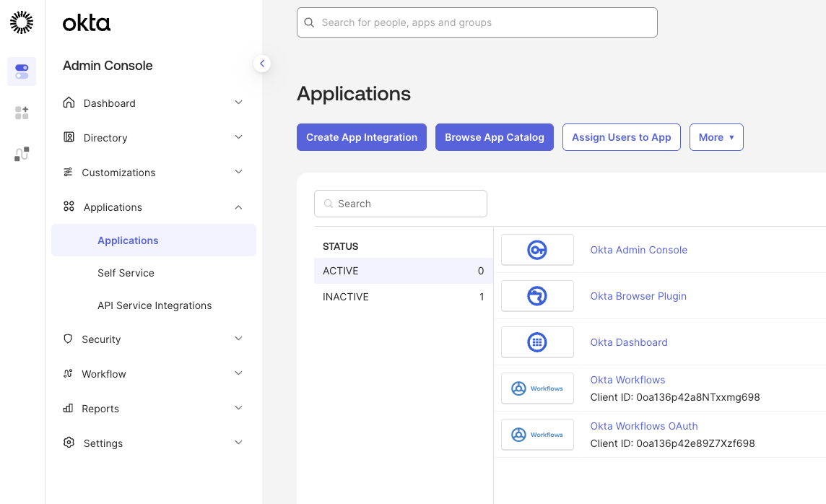Select the Admin Console toggle icon in rail

pyautogui.click(x=22, y=71)
